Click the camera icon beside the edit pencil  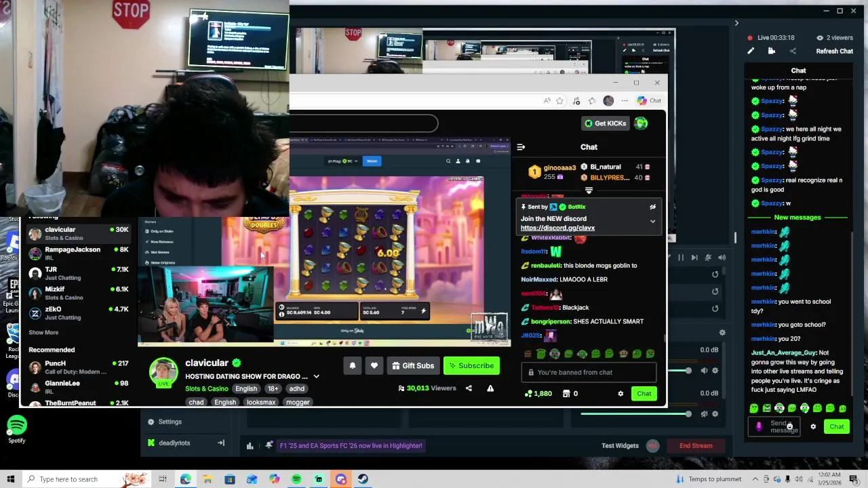click(x=772, y=51)
